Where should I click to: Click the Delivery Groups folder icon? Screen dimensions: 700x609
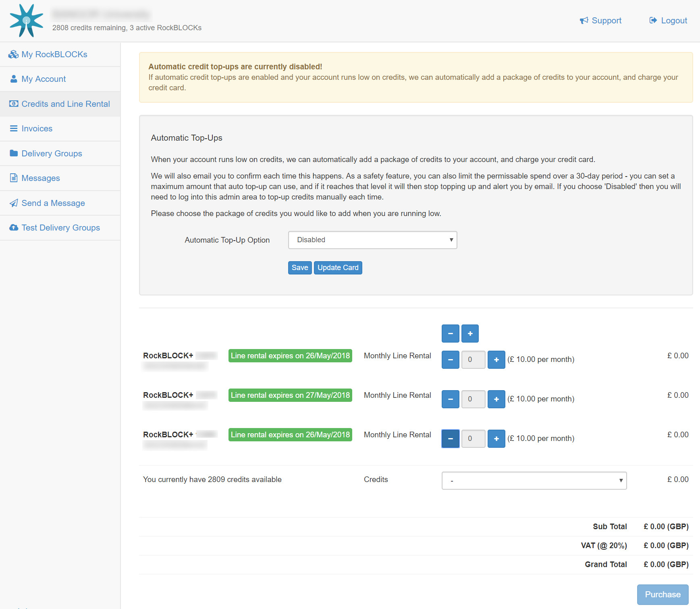coord(14,153)
